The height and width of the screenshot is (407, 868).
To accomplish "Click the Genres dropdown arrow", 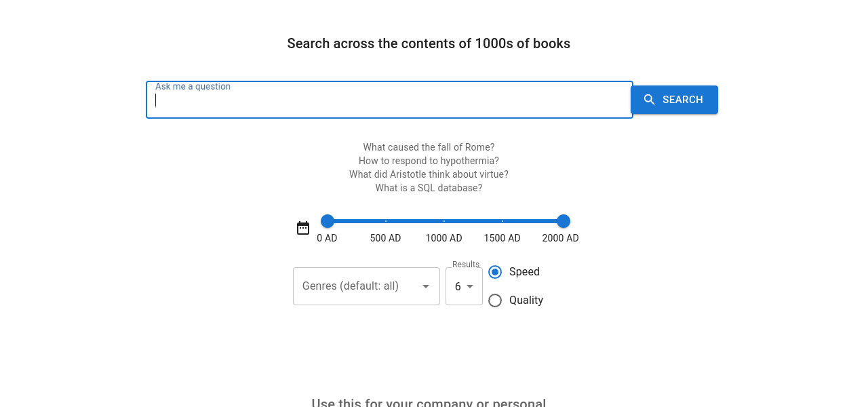I will [x=426, y=286].
